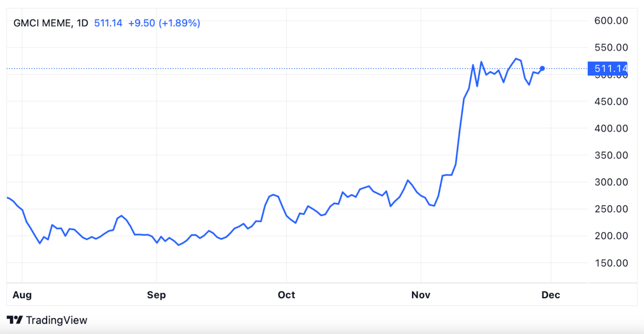
Task: Click the TradingView logo icon
Action: pos(15,320)
